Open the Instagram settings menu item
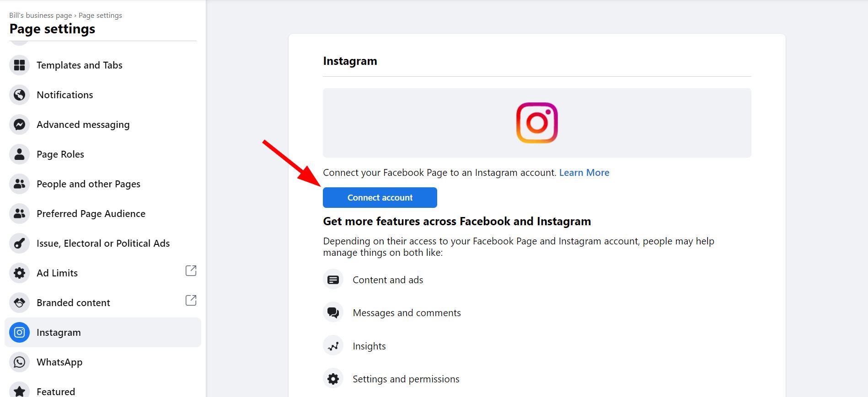Viewport: 868px width, 397px height. [103, 333]
